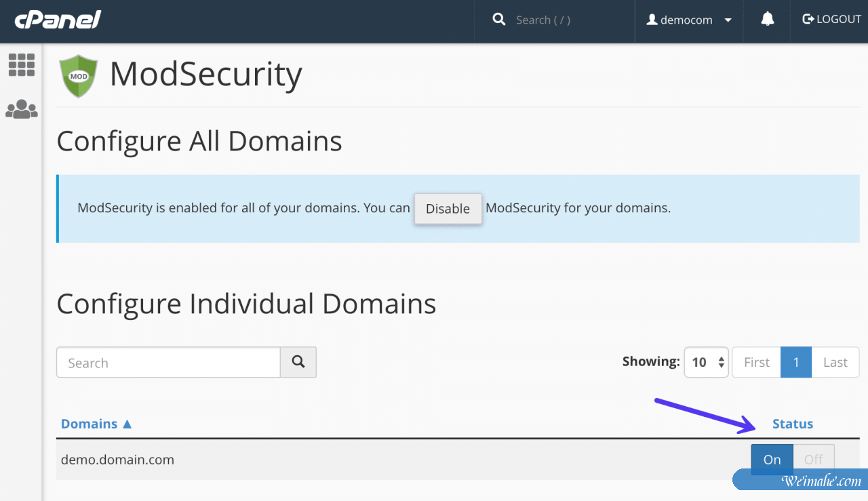The width and height of the screenshot is (868, 501).
Task: Expand the democom account dropdown arrow
Action: [x=728, y=20]
